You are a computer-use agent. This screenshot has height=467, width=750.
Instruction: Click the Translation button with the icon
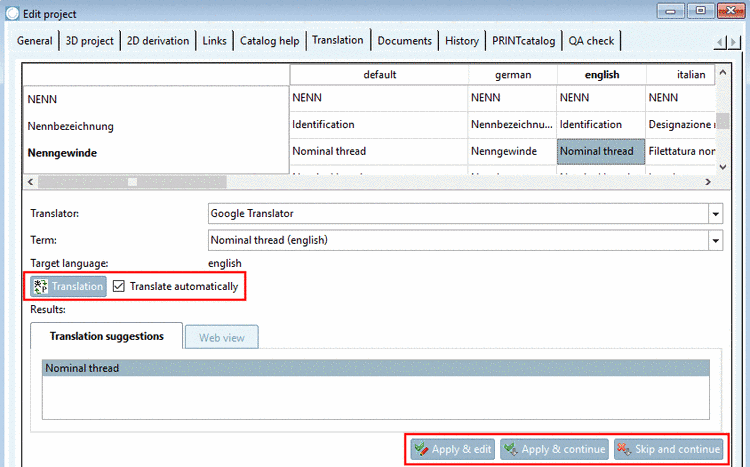point(68,286)
